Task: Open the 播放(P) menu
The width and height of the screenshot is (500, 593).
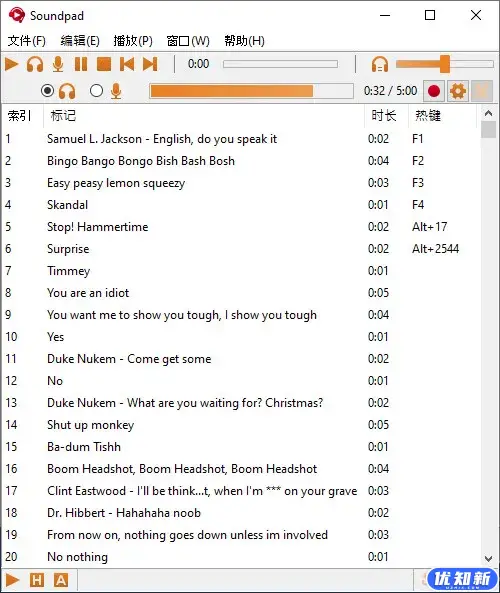Action: (133, 40)
